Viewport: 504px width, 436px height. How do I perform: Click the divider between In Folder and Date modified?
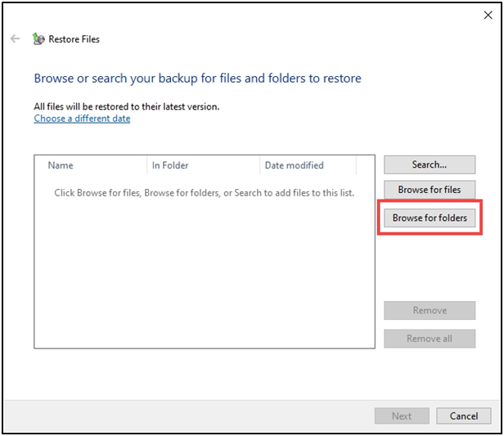259,165
